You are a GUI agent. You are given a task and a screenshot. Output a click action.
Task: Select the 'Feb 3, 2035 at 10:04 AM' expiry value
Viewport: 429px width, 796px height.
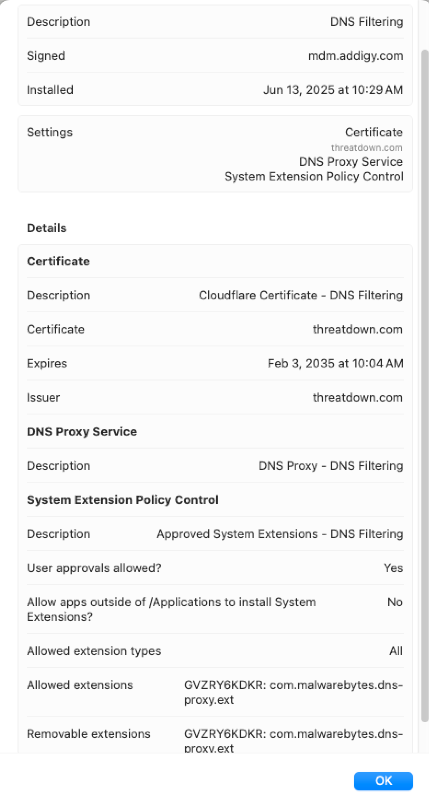pos(336,363)
